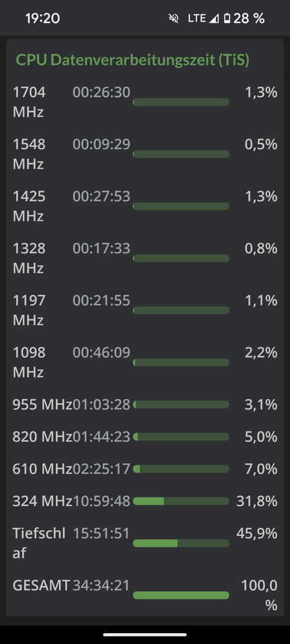Tap the 1098 MHz progress bar
Viewport: 290px width, 644px height.
coord(181,362)
